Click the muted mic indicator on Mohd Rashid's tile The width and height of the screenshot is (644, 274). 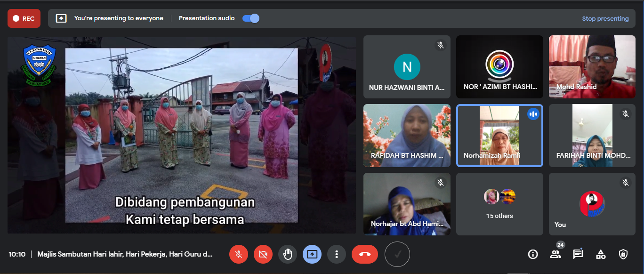click(625, 46)
